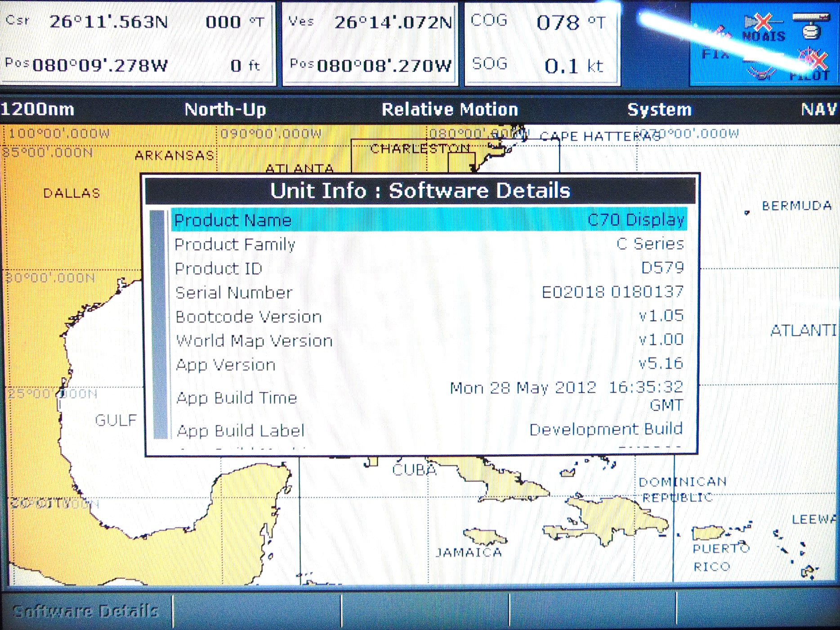Select the World Map Version row
Image resolution: width=840 pixels, height=630 pixels.
pyautogui.click(x=429, y=340)
